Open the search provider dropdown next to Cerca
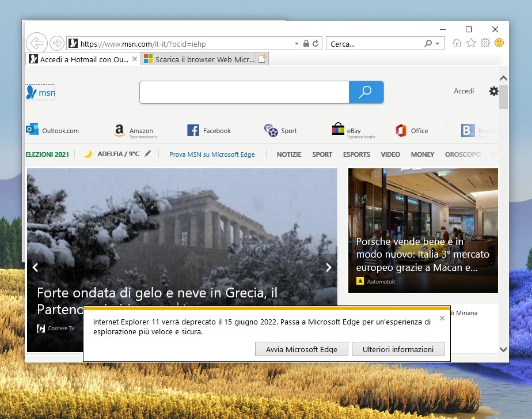The width and height of the screenshot is (532, 419). [x=439, y=43]
